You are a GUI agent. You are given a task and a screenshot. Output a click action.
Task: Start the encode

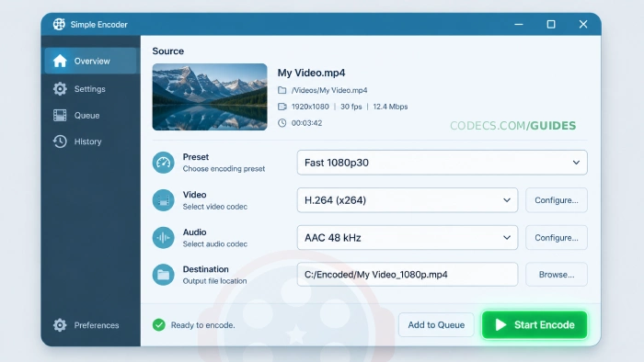(535, 324)
